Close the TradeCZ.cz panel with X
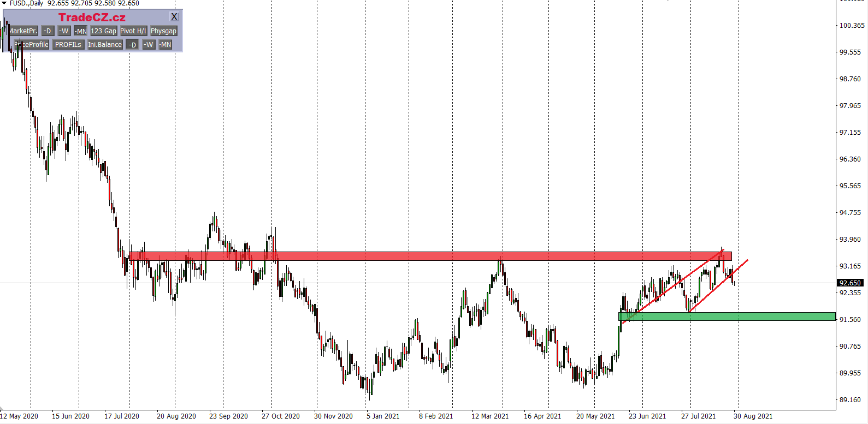The height and width of the screenshot is (424, 868). tap(174, 17)
